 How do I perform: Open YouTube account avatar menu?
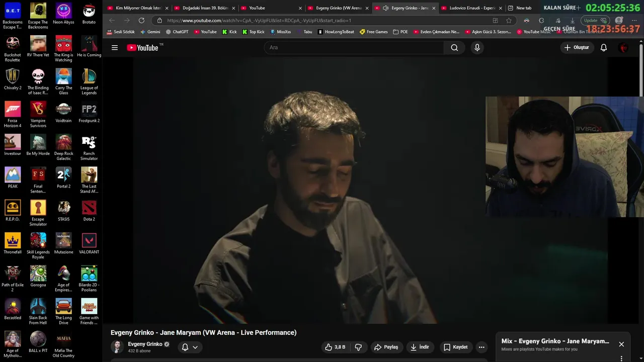coord(624,47)
